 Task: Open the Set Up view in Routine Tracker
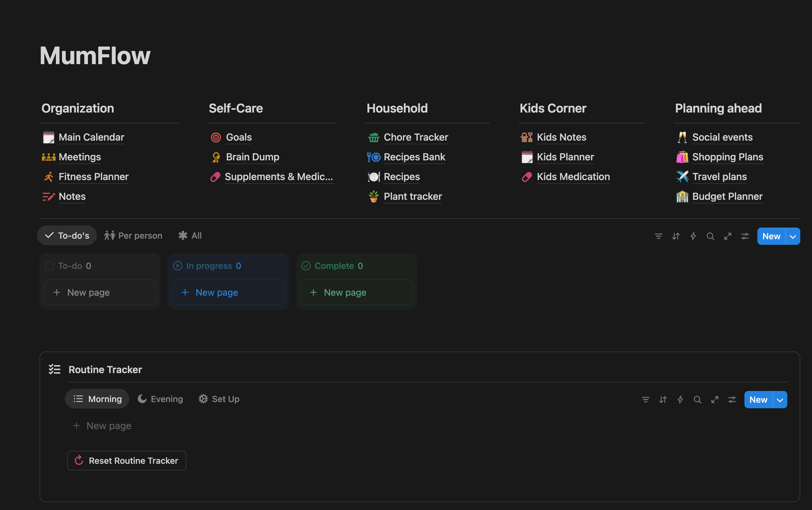click(x=219, y=399)
